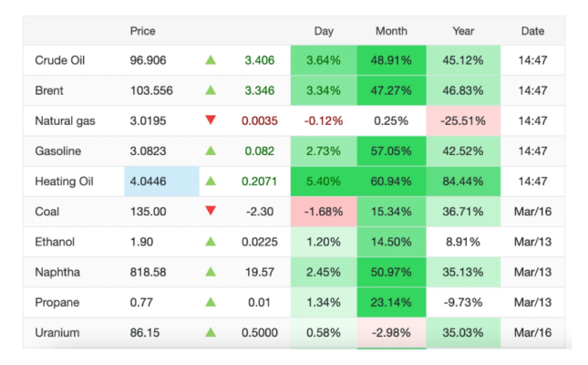Image resolution: width=588 pixels, height=365 pixels.
Task: Click the green arrow in Propane row
Action: tap(211, 302)
